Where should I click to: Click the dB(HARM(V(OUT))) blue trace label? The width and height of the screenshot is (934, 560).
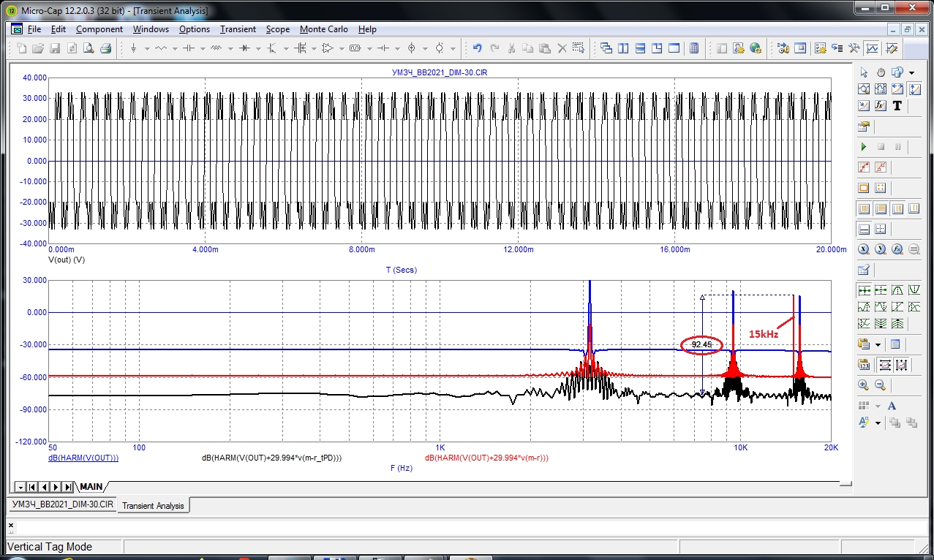83,458
